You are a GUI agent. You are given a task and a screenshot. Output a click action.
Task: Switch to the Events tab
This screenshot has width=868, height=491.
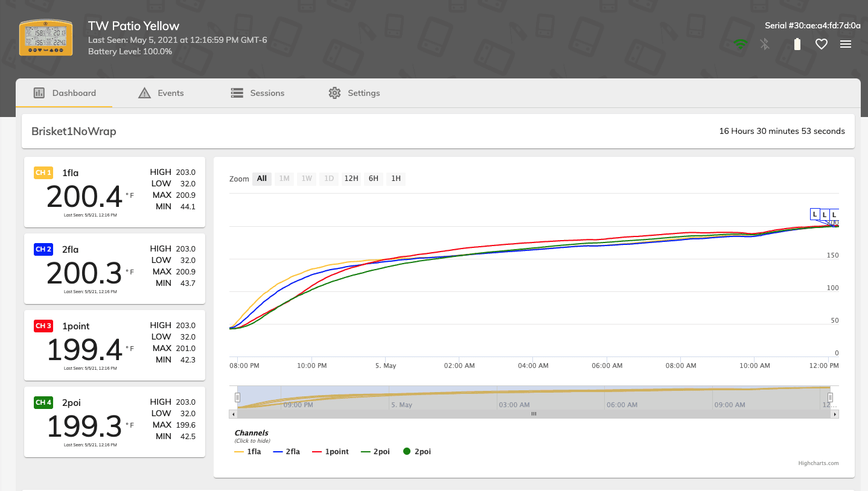pyautogui.click(x=161, y=93)
